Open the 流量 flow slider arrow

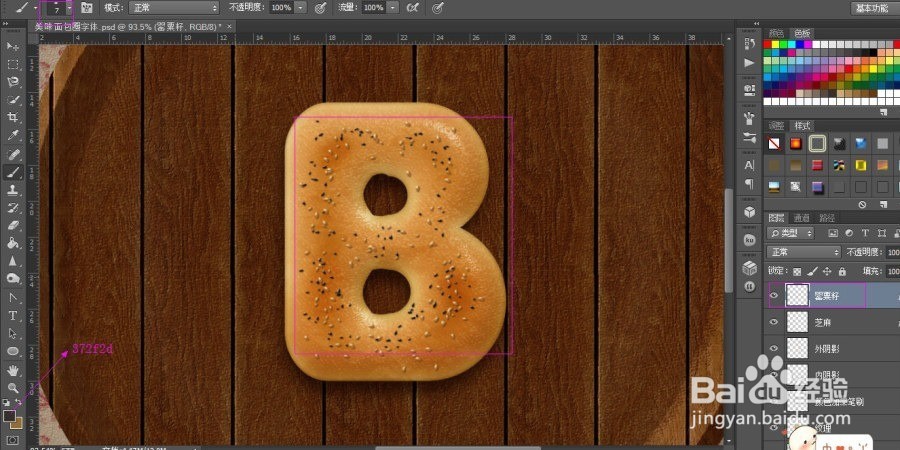click(393, 8)
